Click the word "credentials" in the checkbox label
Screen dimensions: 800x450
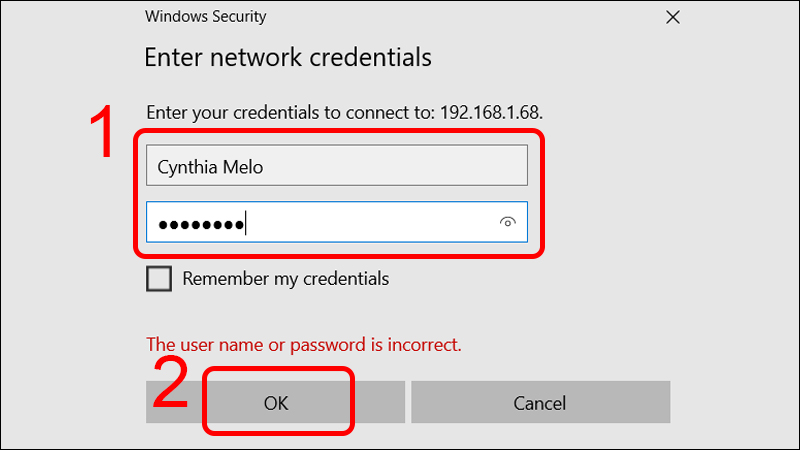coord(346,279)
